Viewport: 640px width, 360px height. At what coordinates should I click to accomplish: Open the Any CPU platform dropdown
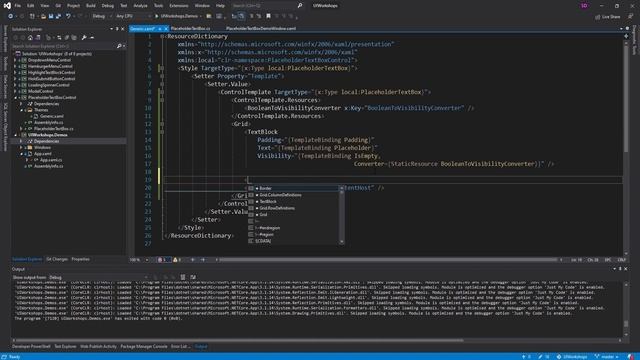[133, 16]
